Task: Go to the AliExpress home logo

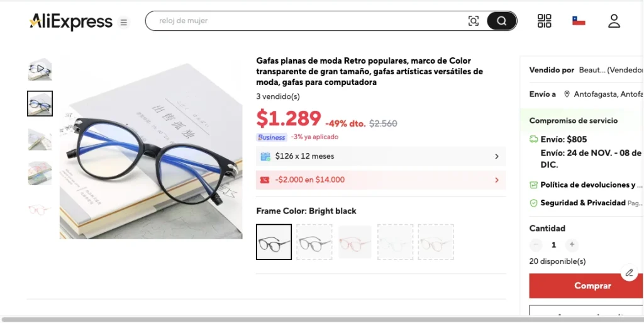Action: coord(71,21)
